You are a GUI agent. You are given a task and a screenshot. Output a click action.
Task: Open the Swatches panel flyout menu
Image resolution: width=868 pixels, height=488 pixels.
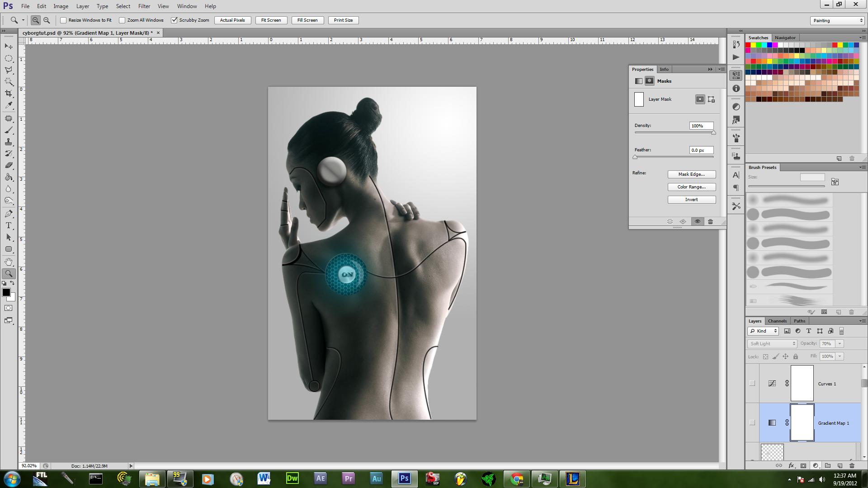862,38
